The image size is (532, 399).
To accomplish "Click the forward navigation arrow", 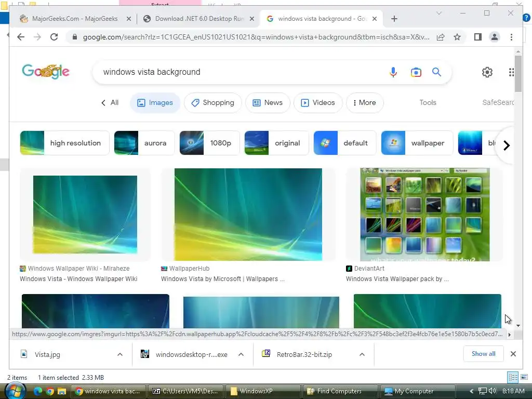I will pyautogui.click(x=37, y=37).
